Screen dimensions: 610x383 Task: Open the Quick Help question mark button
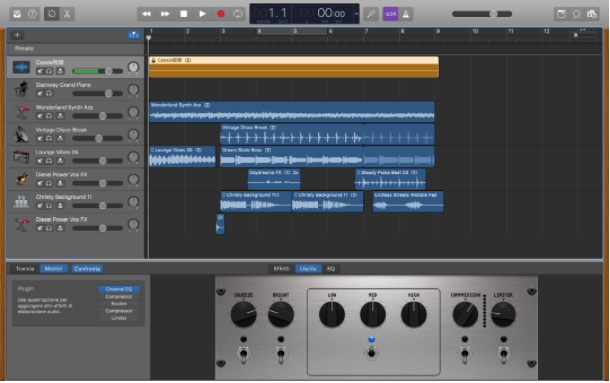(32, 14)
